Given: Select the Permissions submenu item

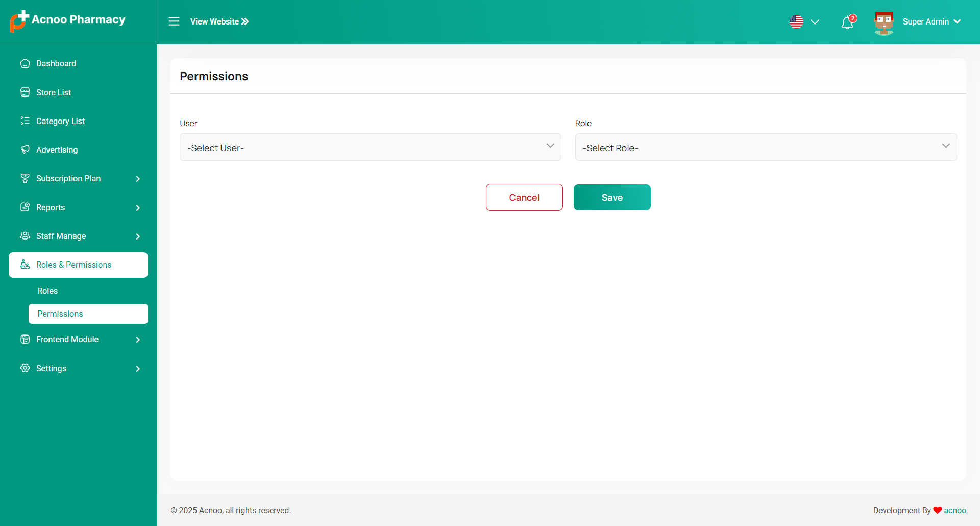Looking at the screenshot, I should click(60, 314).
